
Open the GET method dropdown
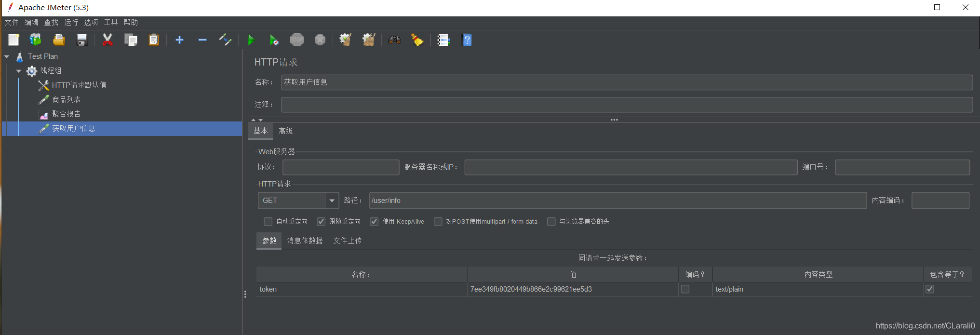(x=332, y=201)
